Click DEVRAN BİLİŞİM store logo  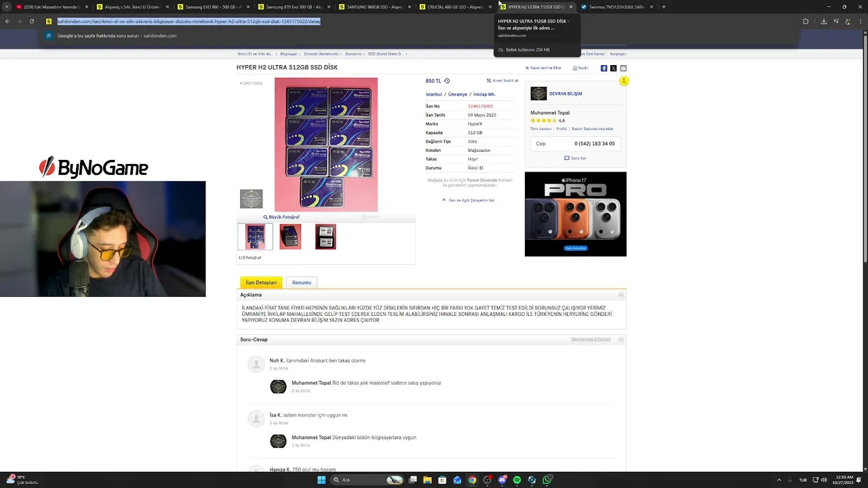point(538,94)
